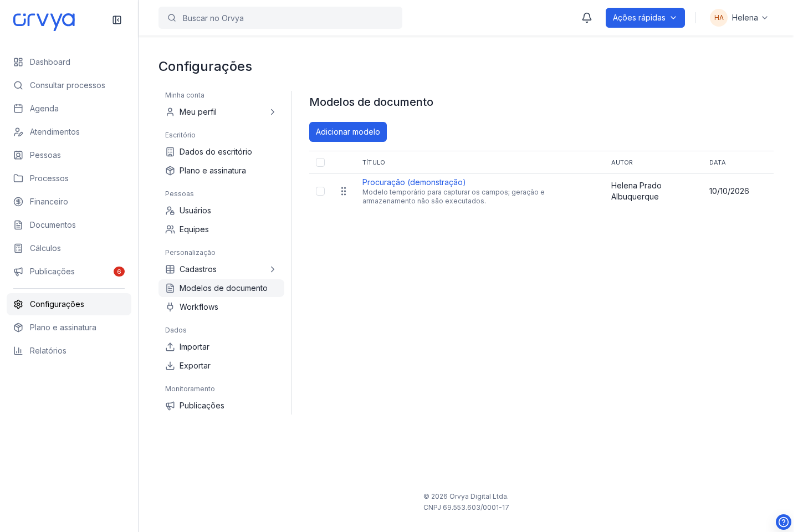Click the Orvya logo
Image resolution: width=798 pixels, height=532 pixels.
pyautogui.click(x=44, y=21)
